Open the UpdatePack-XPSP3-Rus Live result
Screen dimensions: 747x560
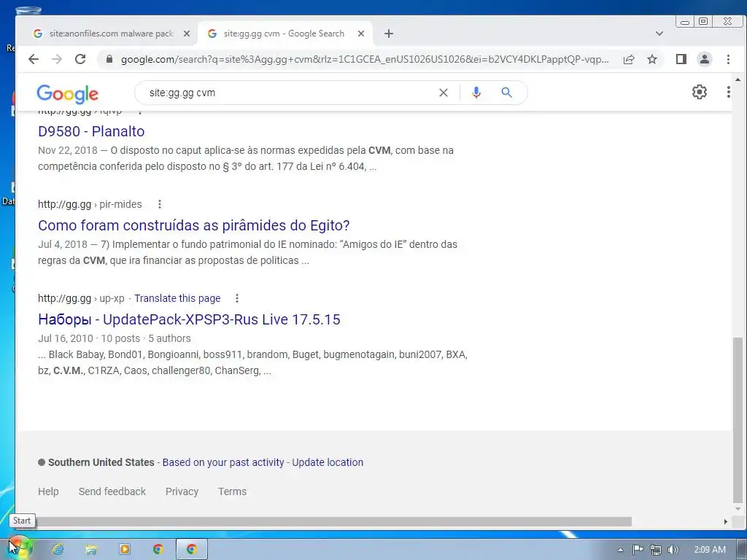[x=189, y=319]
